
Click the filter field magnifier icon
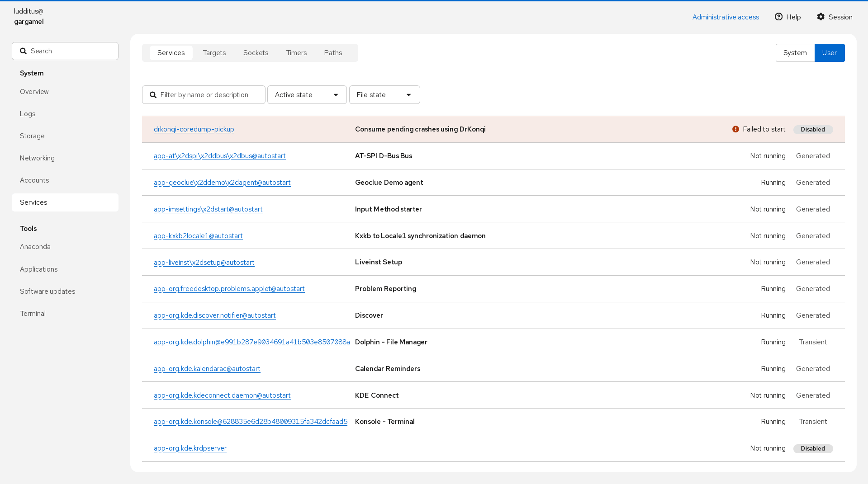[x=153, y=95]
